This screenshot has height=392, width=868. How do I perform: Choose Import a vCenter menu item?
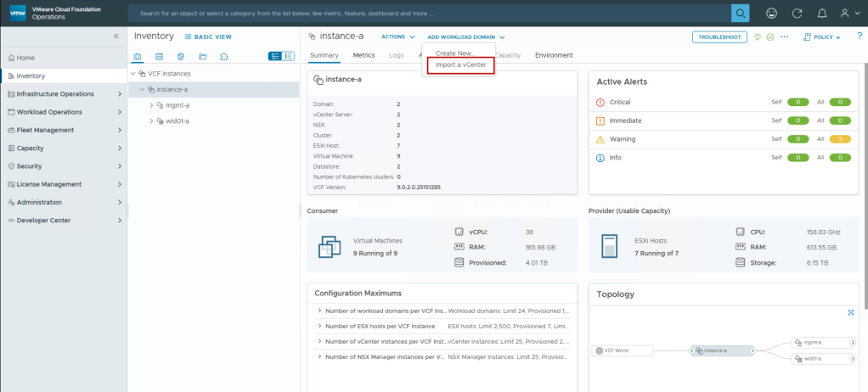pyautogui.click(x=460, y=65)
